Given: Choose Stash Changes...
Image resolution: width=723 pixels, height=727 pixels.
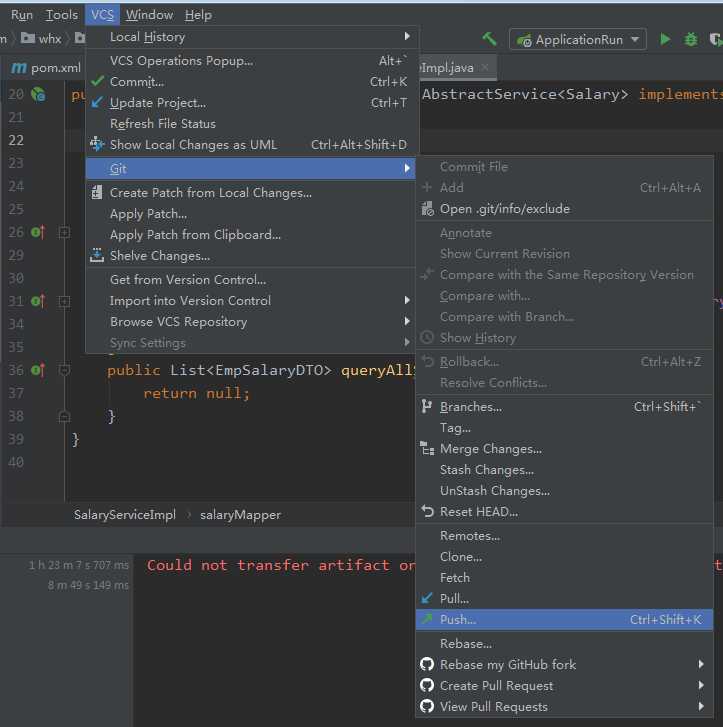Looking at the screenshot, I should (564, 470).
